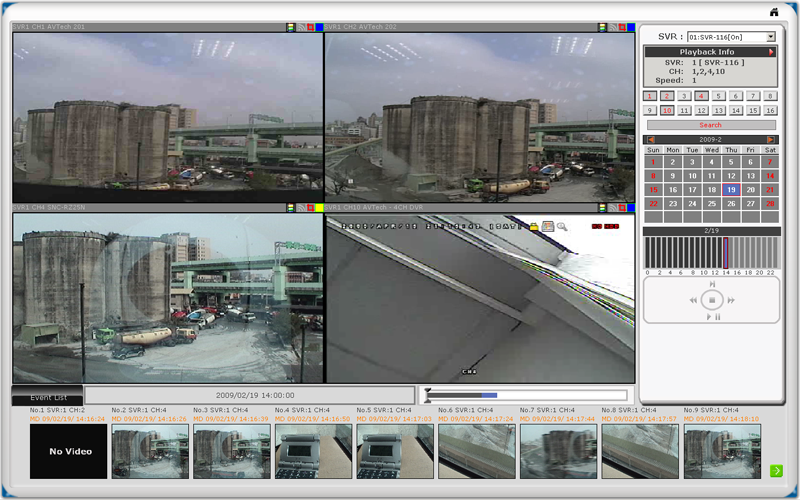Expand the Playback Info red arrow
Image resolution: width=800 pixels, height=500 pixels.
click(771, 51)
